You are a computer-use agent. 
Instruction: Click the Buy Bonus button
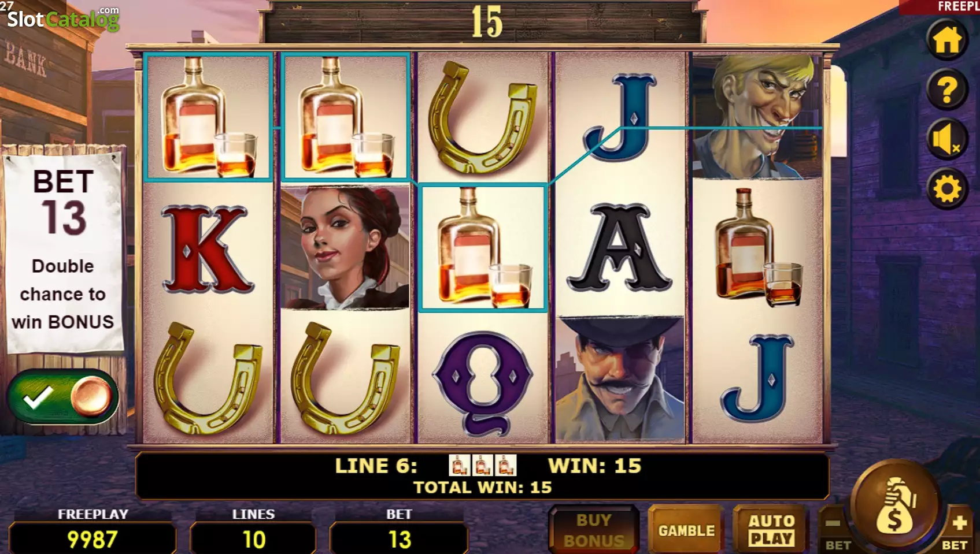pos(594,529)
